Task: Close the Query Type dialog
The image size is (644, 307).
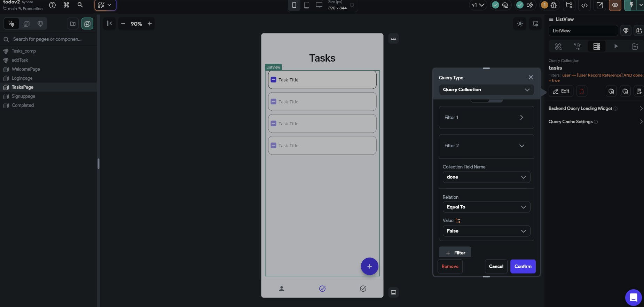Action: (531, 77)
